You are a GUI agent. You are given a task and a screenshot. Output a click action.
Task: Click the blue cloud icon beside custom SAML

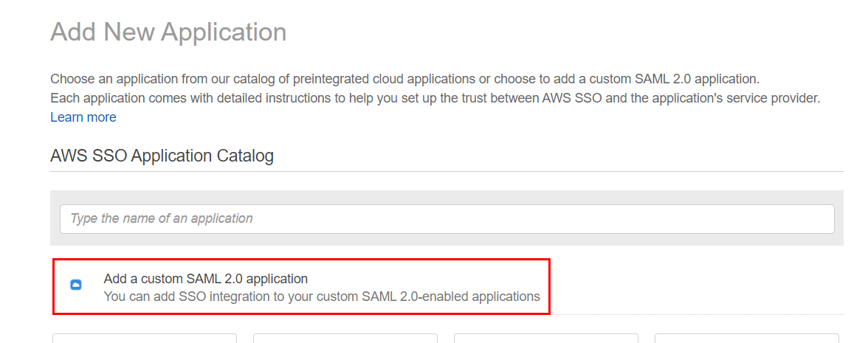(77, 285)
